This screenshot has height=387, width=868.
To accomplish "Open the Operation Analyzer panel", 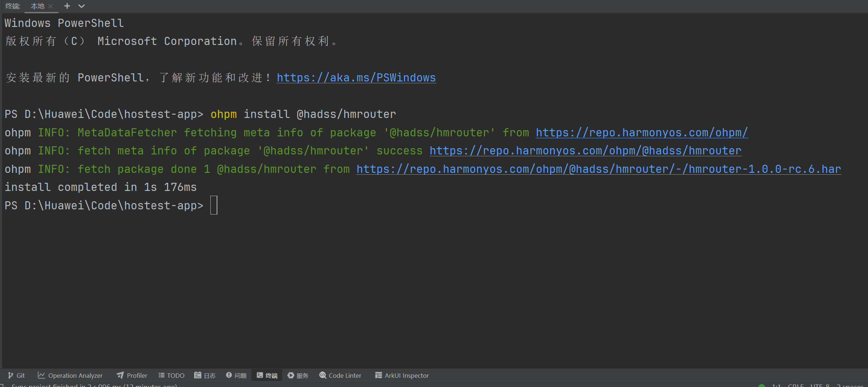I will point(70,375).
